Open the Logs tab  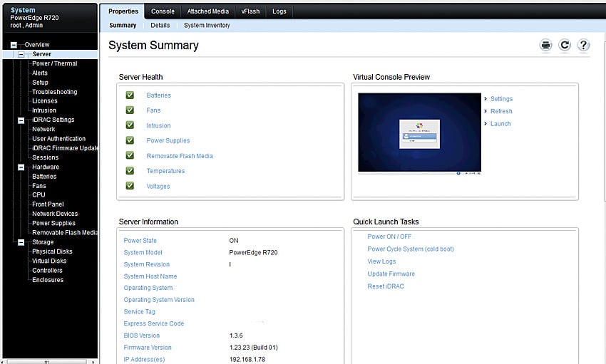pos(279,11)
